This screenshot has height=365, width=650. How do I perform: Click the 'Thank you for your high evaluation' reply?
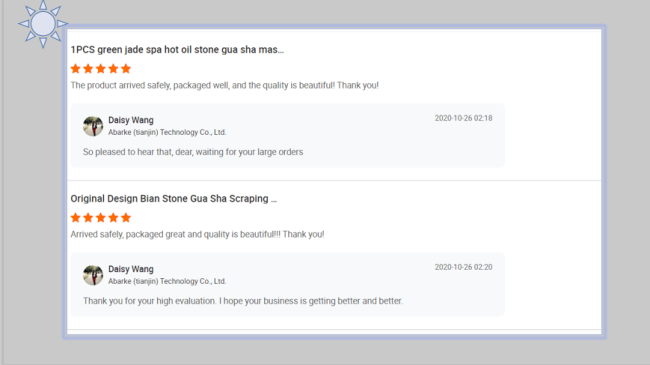click(243, 301)
